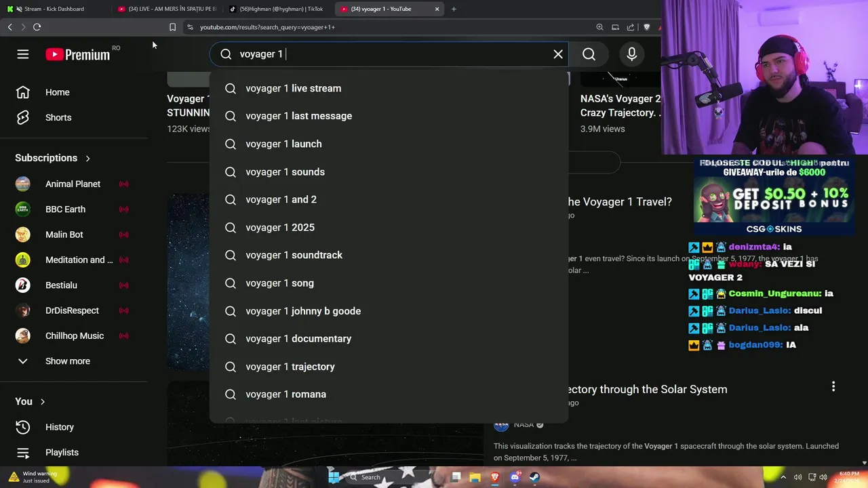Click the live indicator beside Animal Planet
868x488 pixels.
(x=123, y=184)
